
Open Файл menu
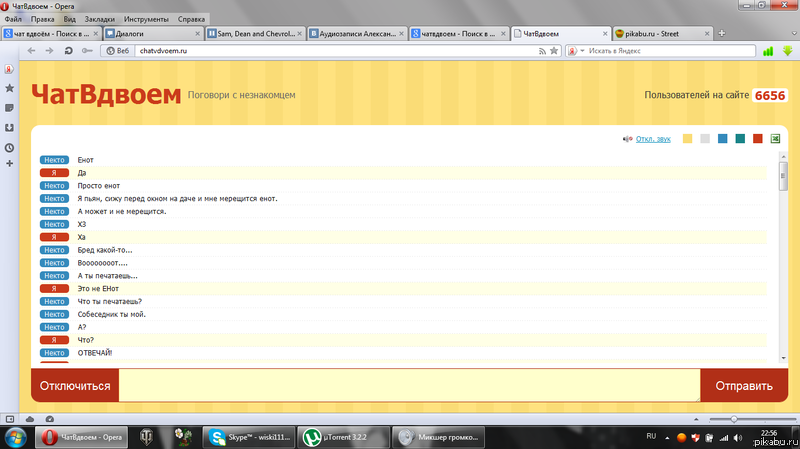[13, 19]
